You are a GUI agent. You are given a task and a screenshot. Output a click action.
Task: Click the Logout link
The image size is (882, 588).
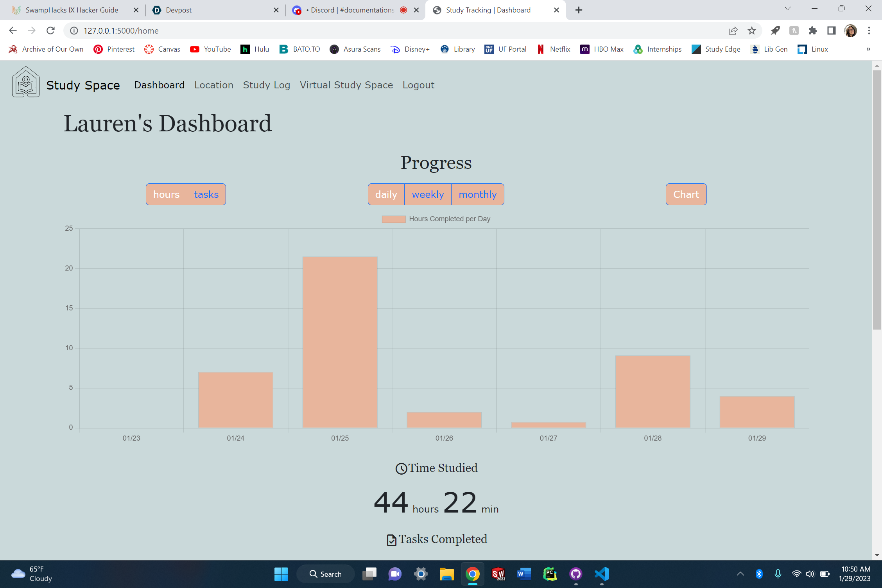coord(418,85)
